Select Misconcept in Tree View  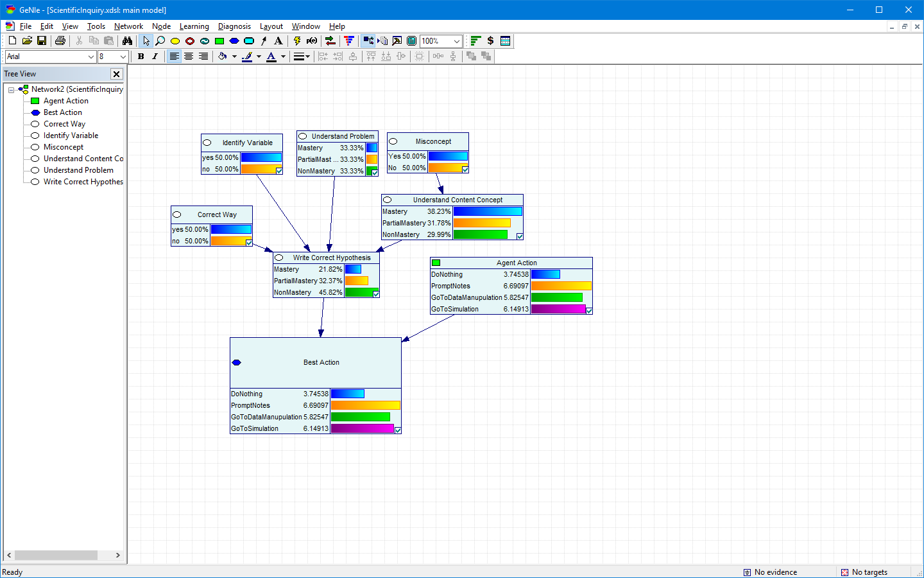[x=63, y=147]
